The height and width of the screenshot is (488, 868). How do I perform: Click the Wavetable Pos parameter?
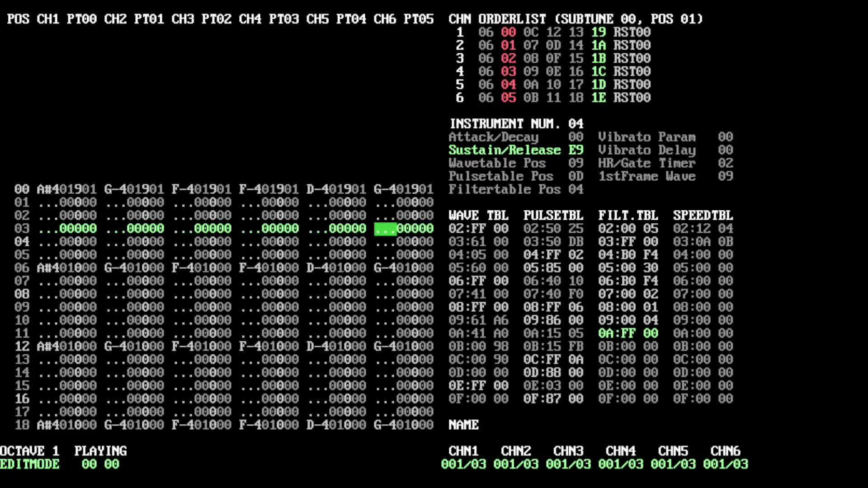497,163
